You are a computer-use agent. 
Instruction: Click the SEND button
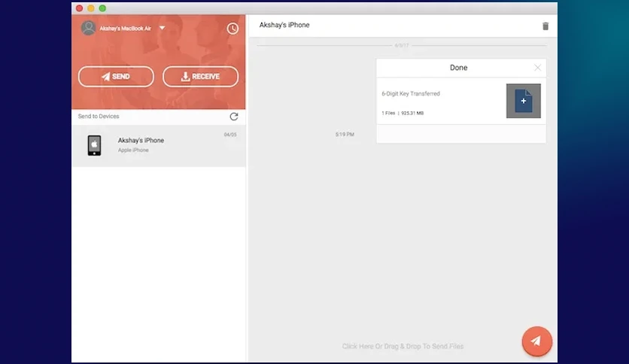click(116, 77)
